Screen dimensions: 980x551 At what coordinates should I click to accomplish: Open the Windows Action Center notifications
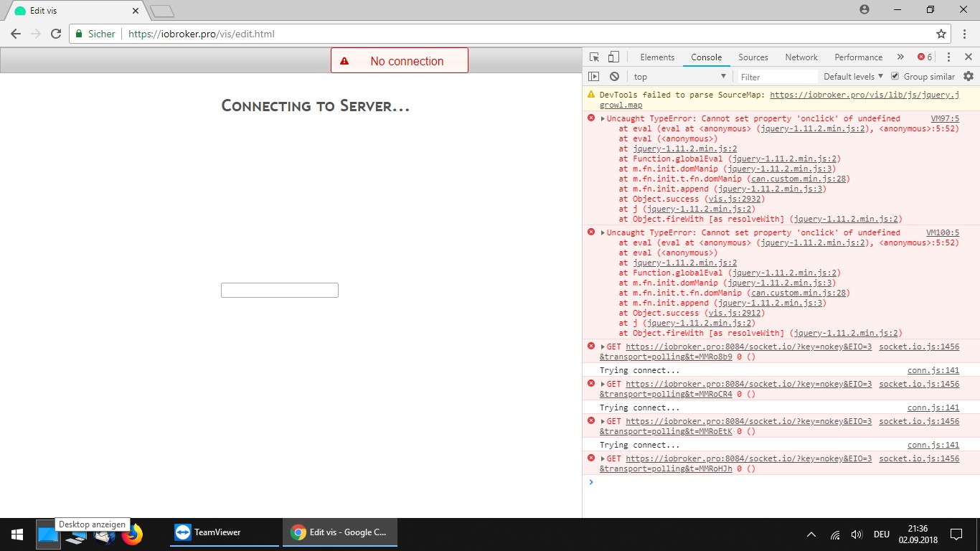[x=956, y=534]
